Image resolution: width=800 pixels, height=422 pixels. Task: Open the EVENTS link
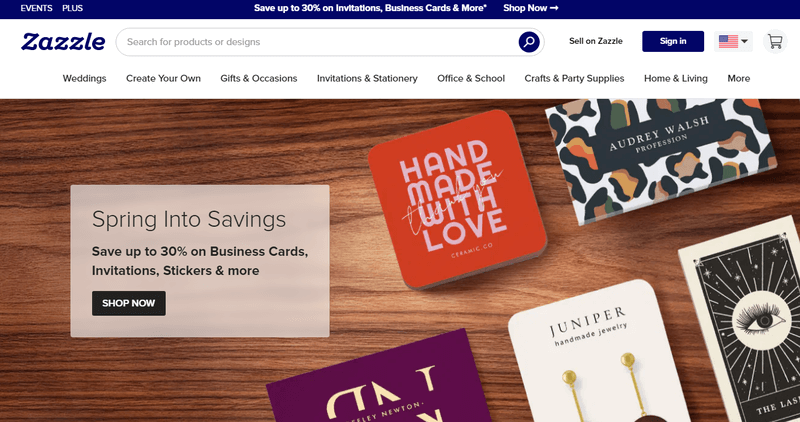36,8
